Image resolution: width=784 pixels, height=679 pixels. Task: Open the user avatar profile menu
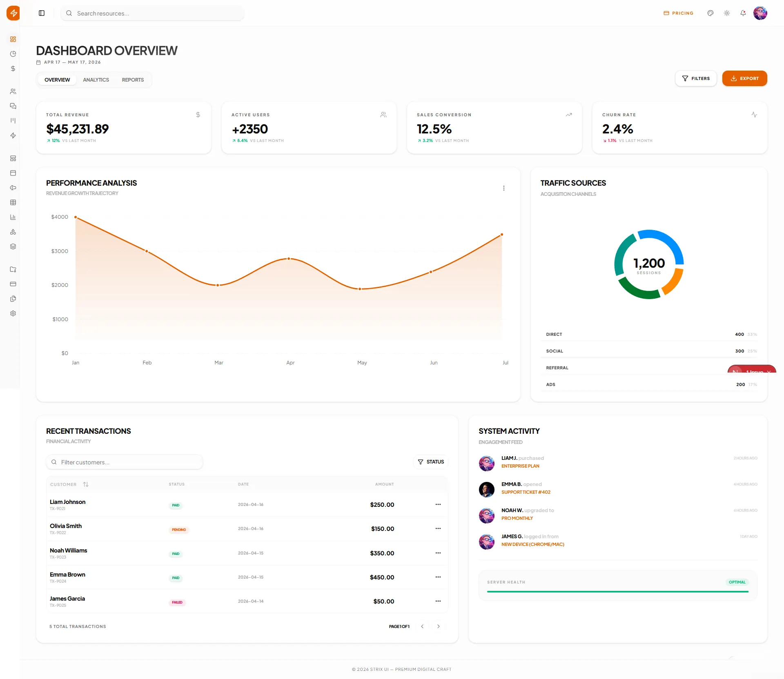point(760,13)
